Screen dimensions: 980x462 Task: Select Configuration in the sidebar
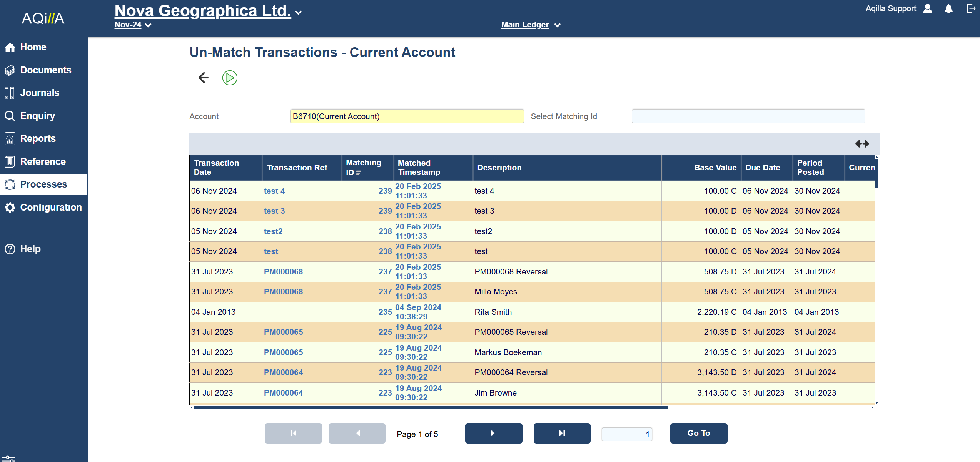click(x=51, y=207)
